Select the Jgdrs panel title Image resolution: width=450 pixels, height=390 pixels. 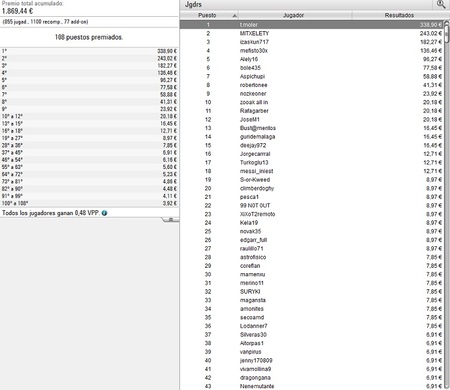tap(193, 5)
